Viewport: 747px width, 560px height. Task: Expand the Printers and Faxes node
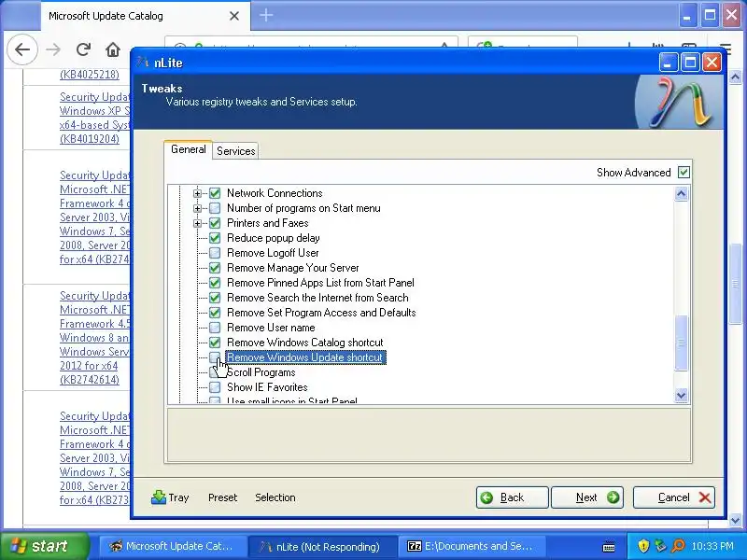click(197, 223)
